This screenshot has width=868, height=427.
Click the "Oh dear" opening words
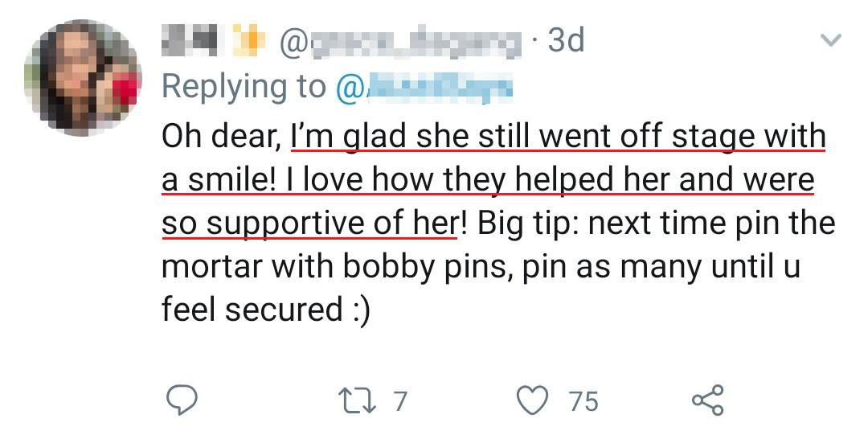click(221, 135)
